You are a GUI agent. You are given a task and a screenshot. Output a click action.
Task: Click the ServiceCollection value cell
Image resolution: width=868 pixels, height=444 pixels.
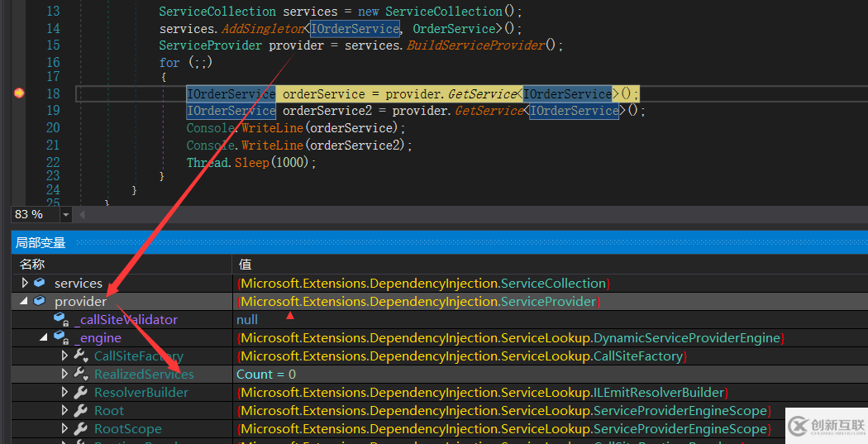423,284
